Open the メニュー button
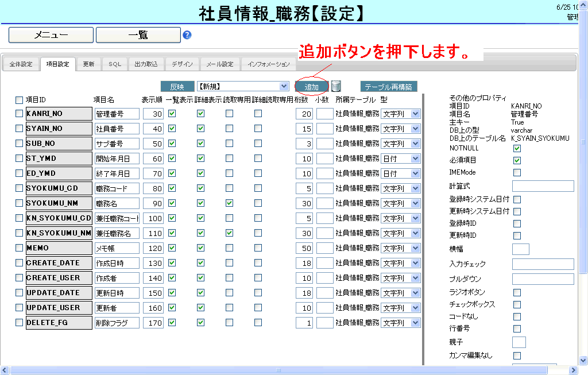Image resolution: width=588 pixels, height=375 pixels. 51,35
